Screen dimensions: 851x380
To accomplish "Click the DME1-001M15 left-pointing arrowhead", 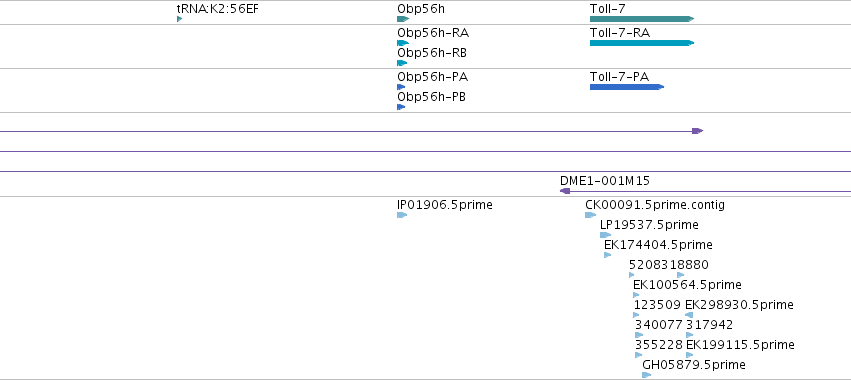I will [565, 191].
